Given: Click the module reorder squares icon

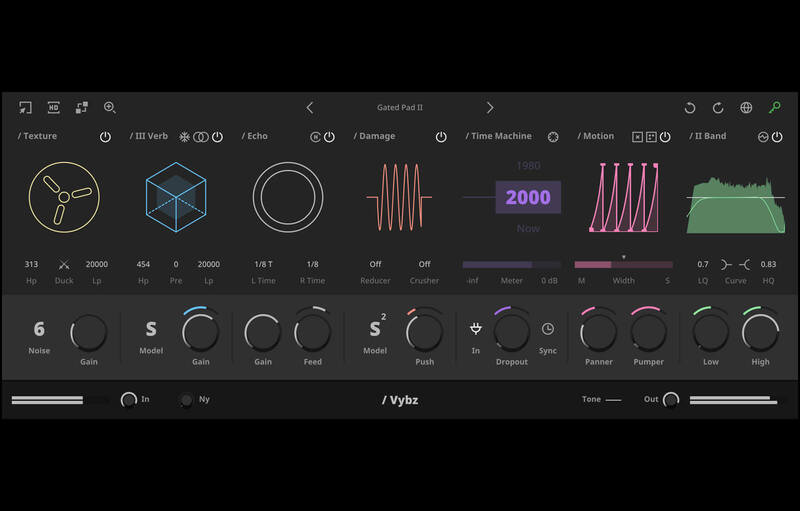Looking at the screenshot, I should [82, 108].
